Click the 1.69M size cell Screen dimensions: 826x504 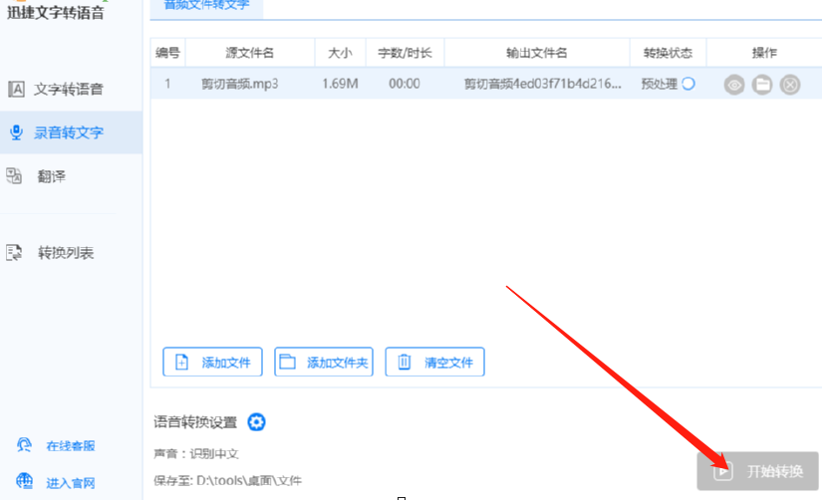pos(341,84)
